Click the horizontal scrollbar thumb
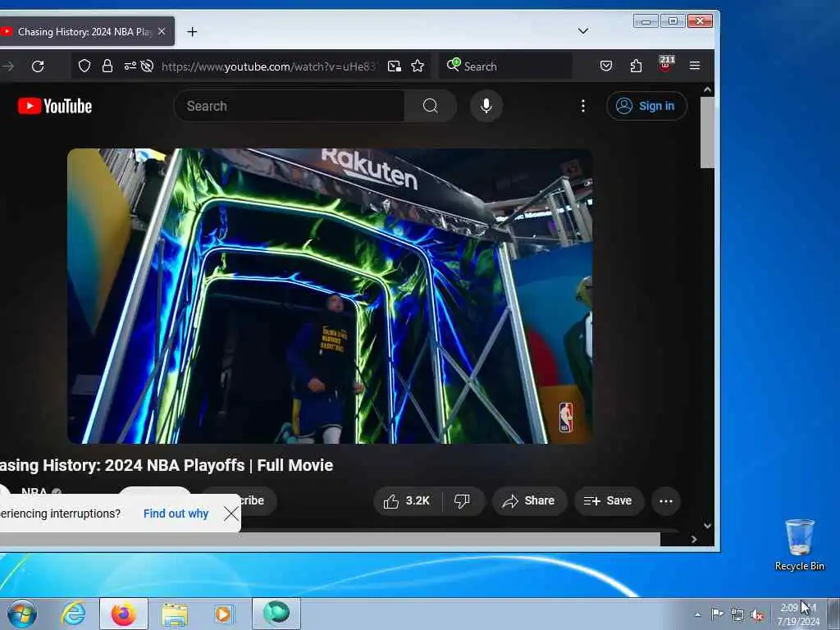 tap(330, 540)
